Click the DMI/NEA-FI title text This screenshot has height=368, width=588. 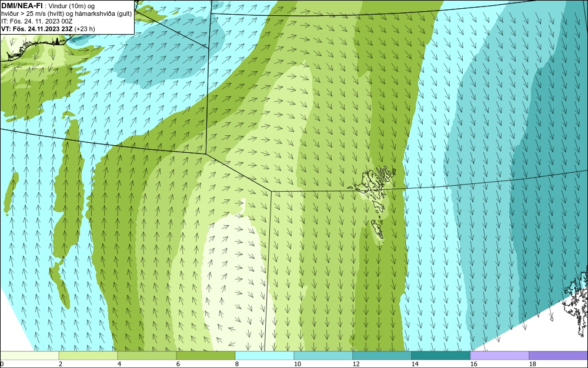(x=21, y=6)
